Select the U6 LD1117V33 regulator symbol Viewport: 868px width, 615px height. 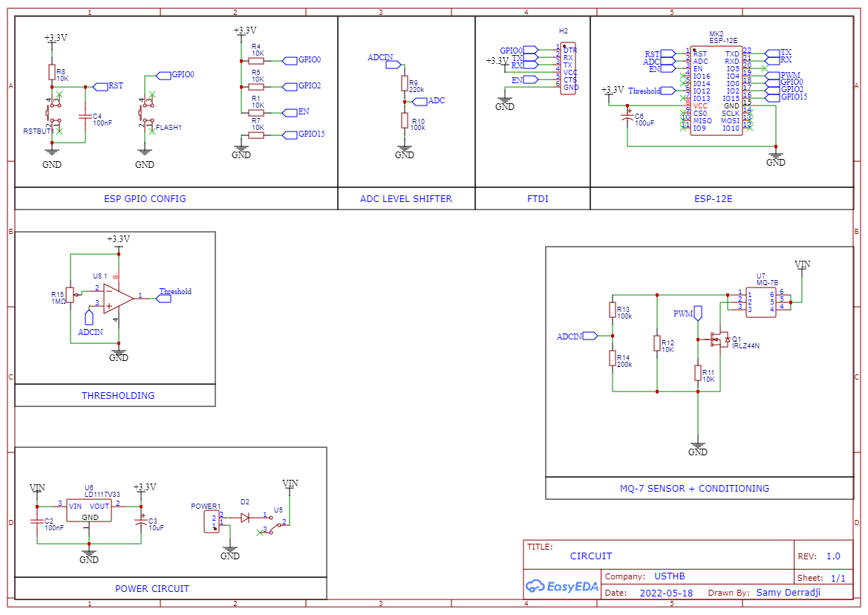89,510
